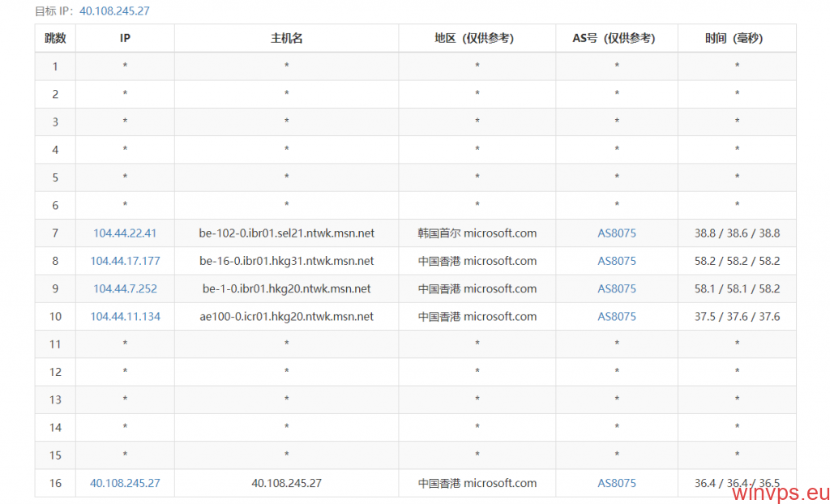Click the IP column header
The image size is (830, 504).
point(125,38)
